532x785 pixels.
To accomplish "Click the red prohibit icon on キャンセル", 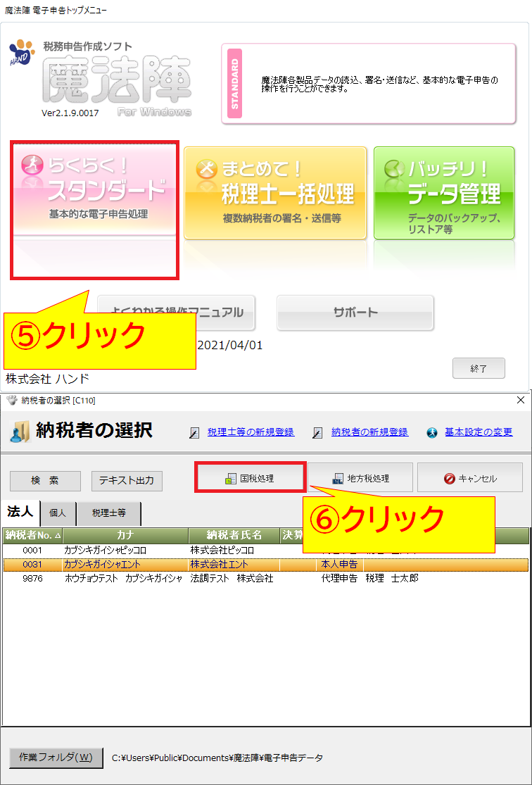I will click(450, 479).
